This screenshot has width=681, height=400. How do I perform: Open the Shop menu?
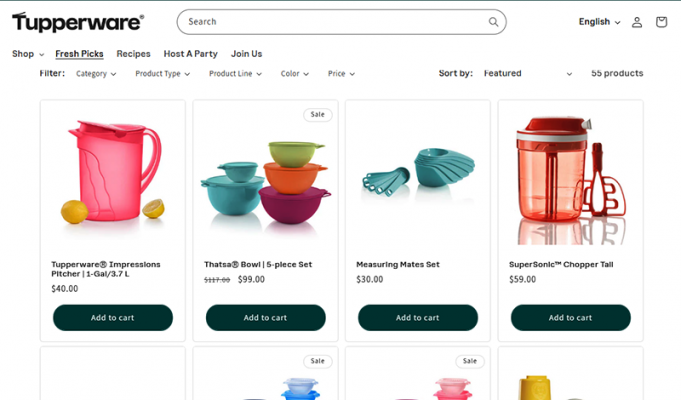point(28,54)
